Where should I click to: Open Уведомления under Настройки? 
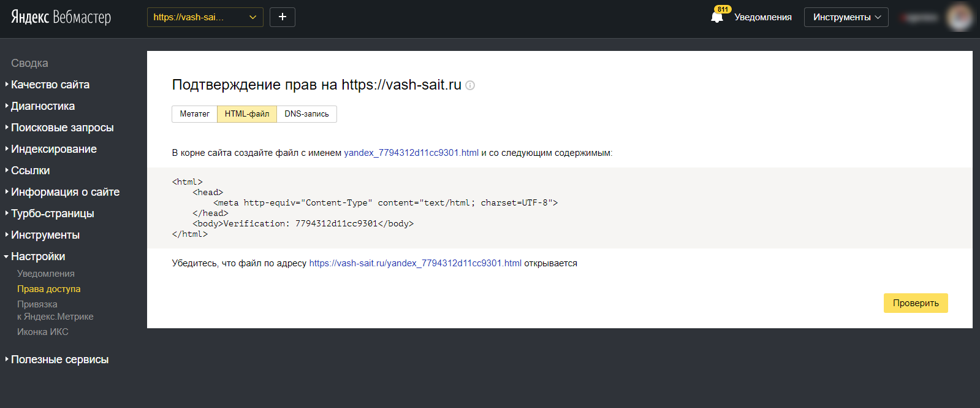point(46,274)
